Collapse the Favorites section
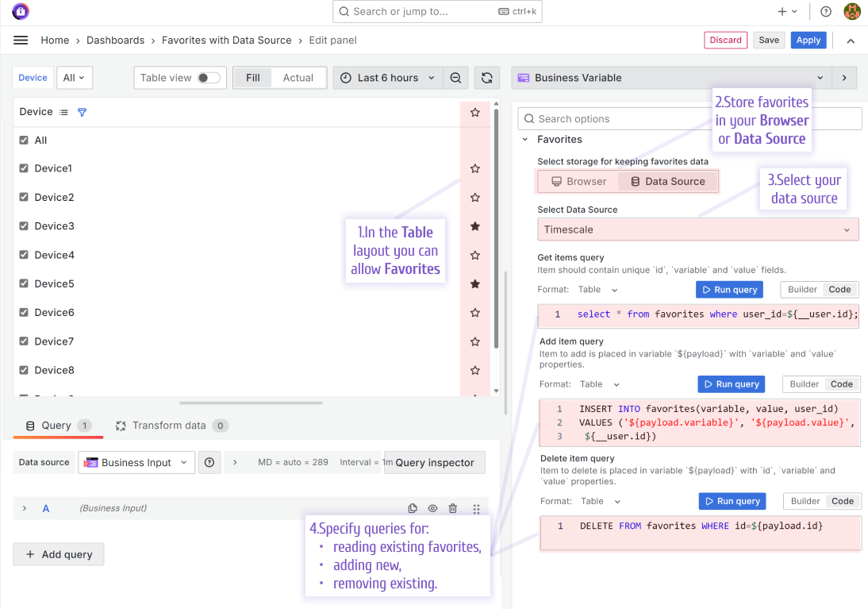The width and height of the screenshot is (868, 609). coord(524,137)
